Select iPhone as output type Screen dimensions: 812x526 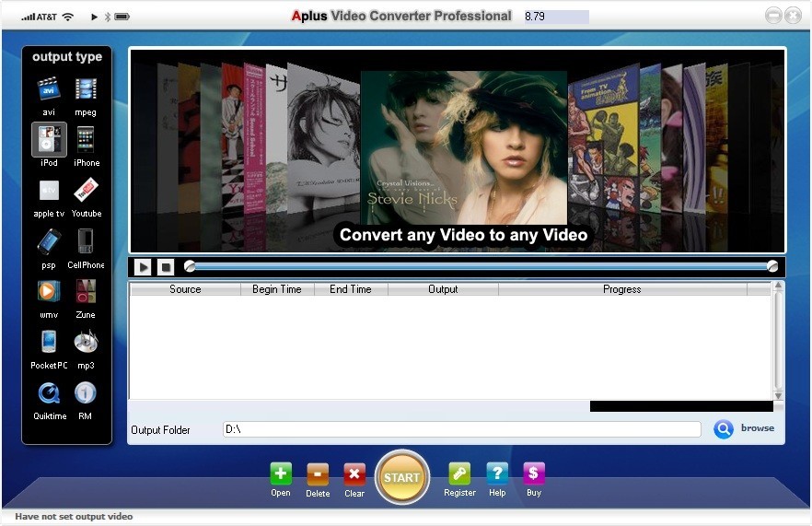(x=86, y=140)
